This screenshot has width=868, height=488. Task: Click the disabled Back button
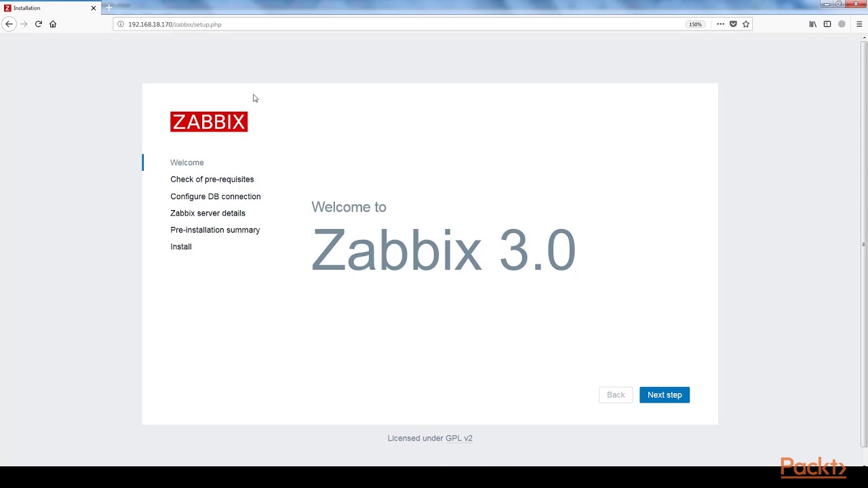[x=616, y=395]
